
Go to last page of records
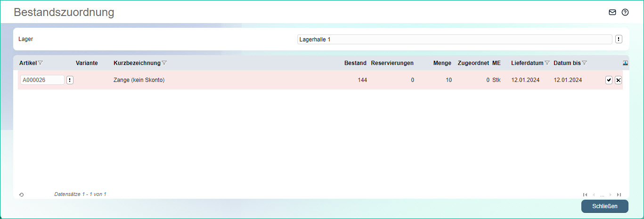click(x=619, y=195)
